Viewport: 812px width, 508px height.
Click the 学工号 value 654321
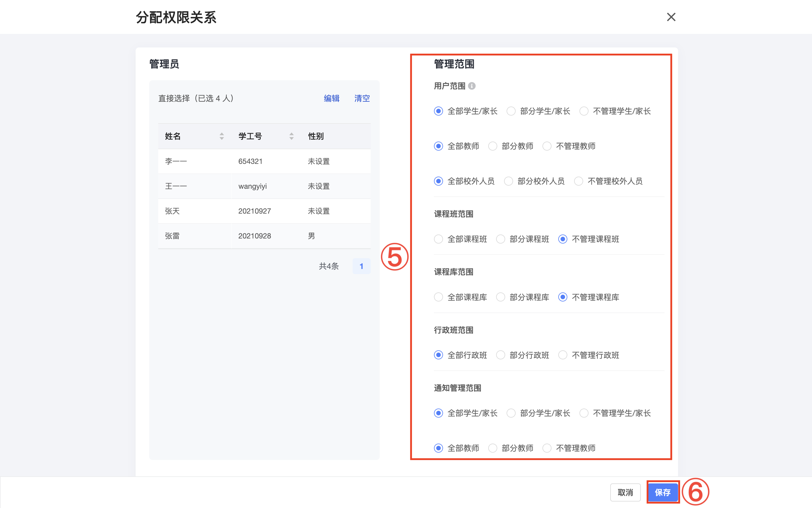(x=250, y=161)
